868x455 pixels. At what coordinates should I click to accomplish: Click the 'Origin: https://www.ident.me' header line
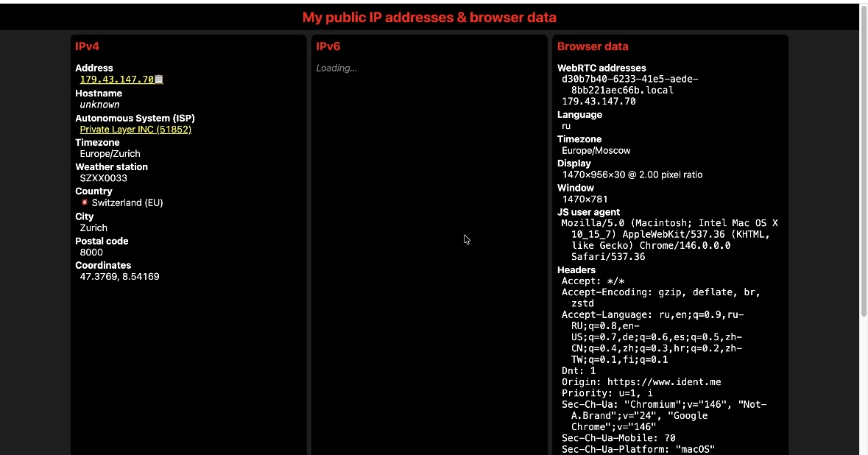pyautogui.click(x=641, y=382)
